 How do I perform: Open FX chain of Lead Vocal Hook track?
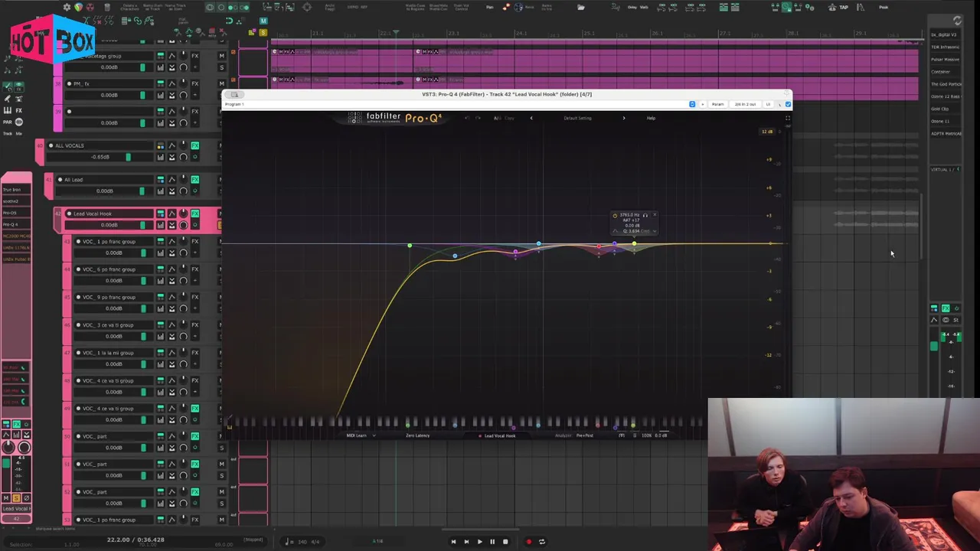(x=195, y=214)
